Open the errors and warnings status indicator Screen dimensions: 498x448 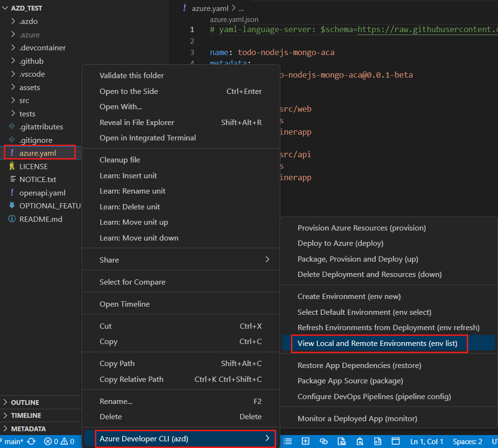coord(59,442)
